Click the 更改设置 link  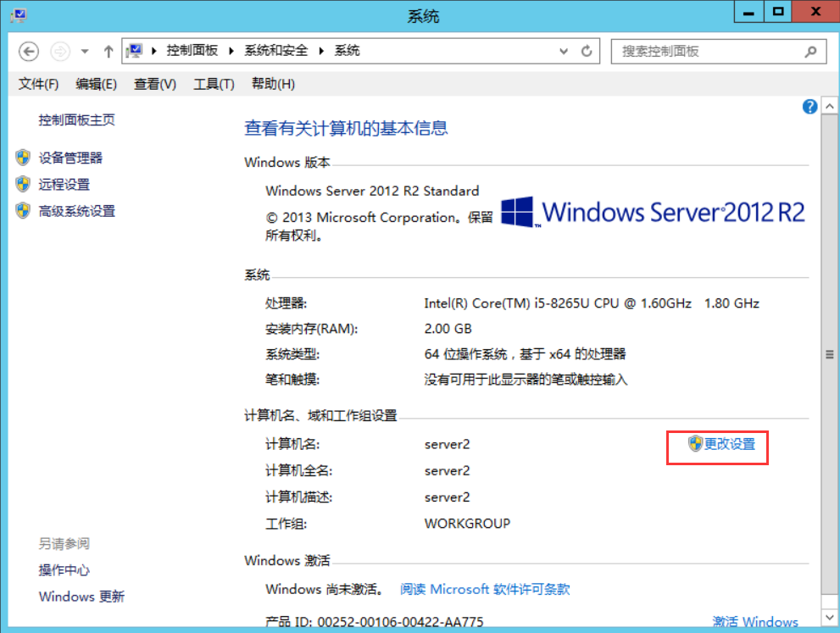point(729,444)
